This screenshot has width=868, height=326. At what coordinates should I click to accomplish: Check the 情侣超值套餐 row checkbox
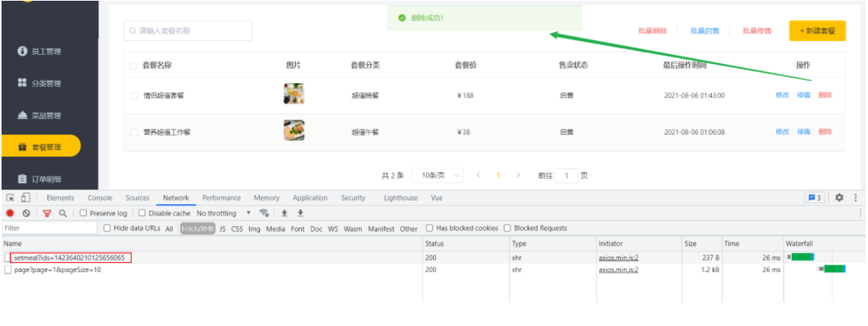coord(134,96)
